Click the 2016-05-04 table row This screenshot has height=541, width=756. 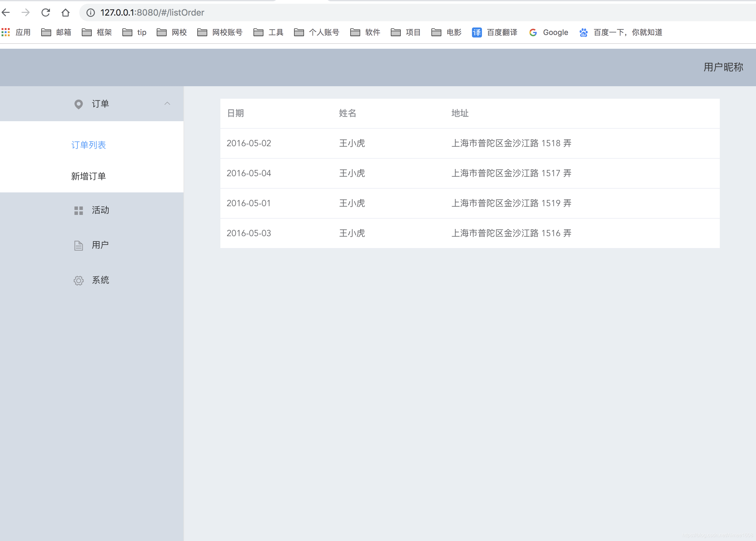point(470,173)
